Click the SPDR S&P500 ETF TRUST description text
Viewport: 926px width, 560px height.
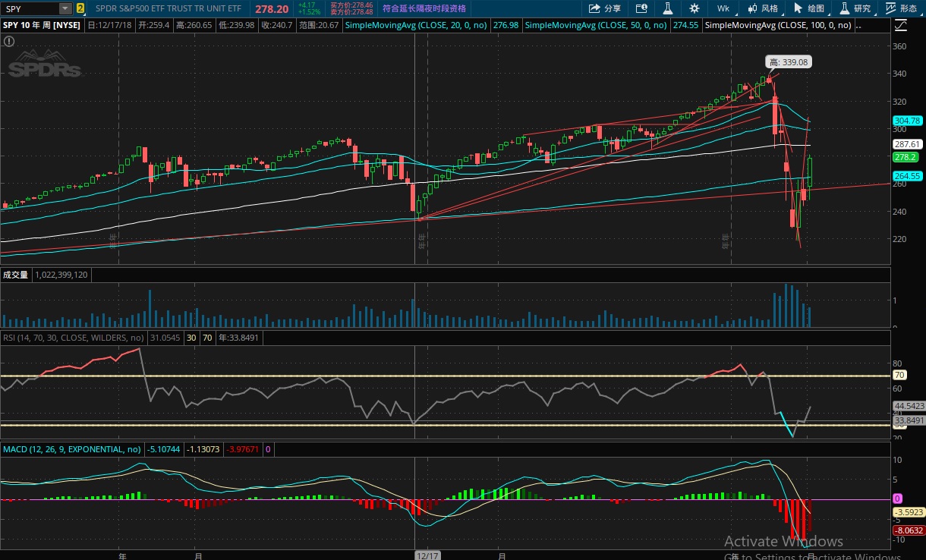coord(169,8)
